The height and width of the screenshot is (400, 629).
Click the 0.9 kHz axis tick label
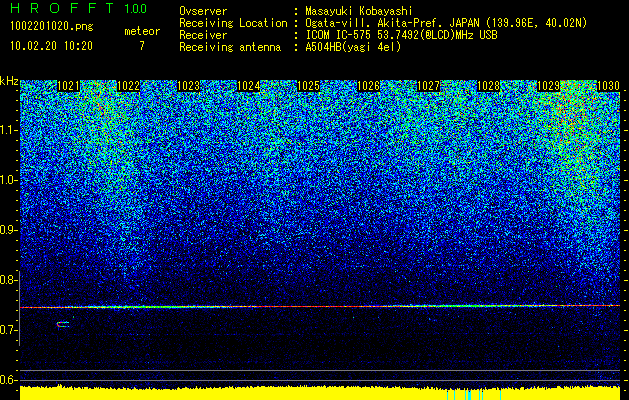tap(8, 230)
